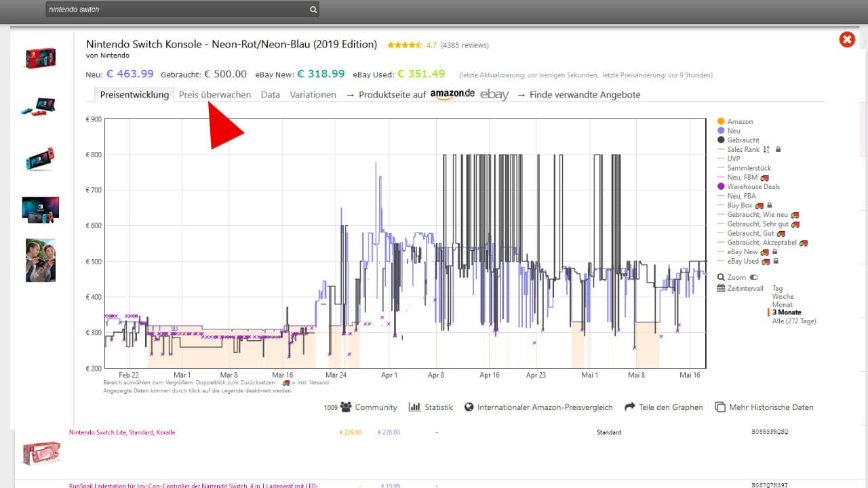Click Finde verwandte Angebote link
This screenshot has width=868, height=488.
tap(585, 95)
